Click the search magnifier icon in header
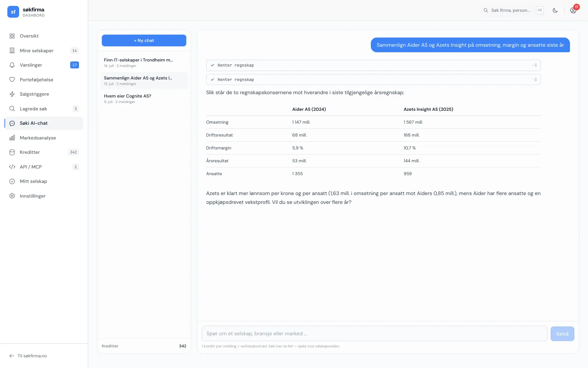Screen dimensions: 588x368 click(486, 10)
